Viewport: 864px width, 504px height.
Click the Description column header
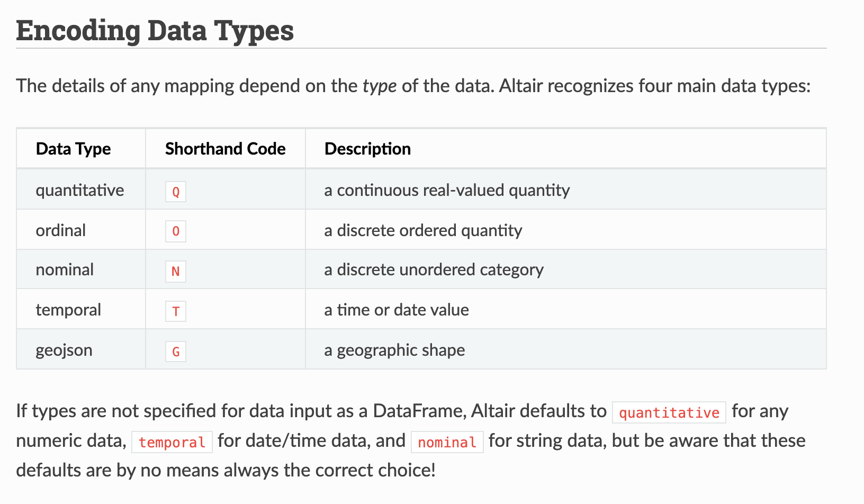coord(367,149)
